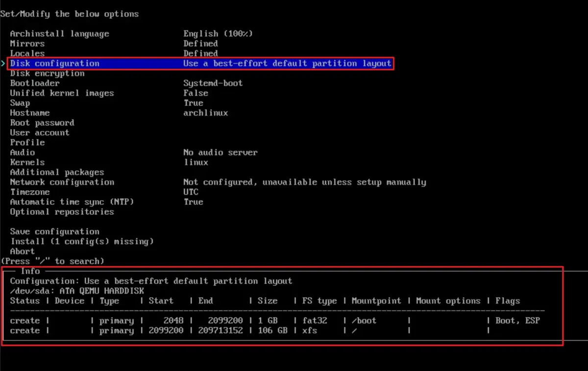Click the 209713152 end sector cell
The image size is (588, 371).
click(x=220, y=330)
